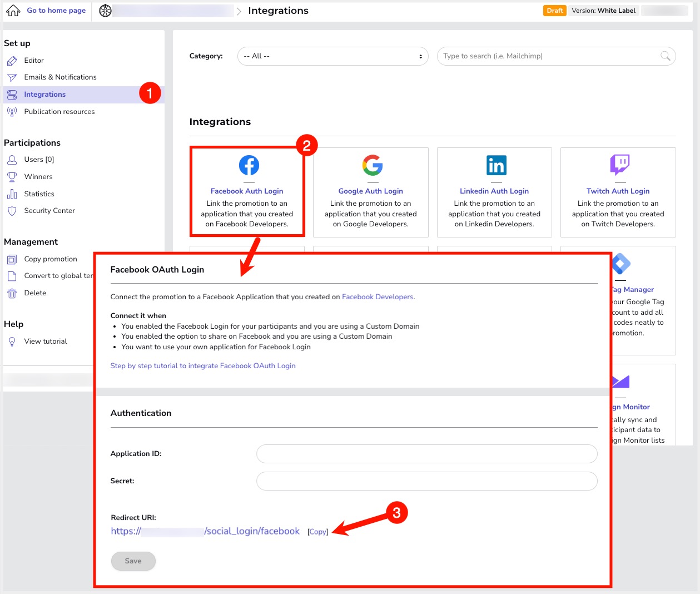
Task: Open the Editor menu item
Action: click(34, 61)
